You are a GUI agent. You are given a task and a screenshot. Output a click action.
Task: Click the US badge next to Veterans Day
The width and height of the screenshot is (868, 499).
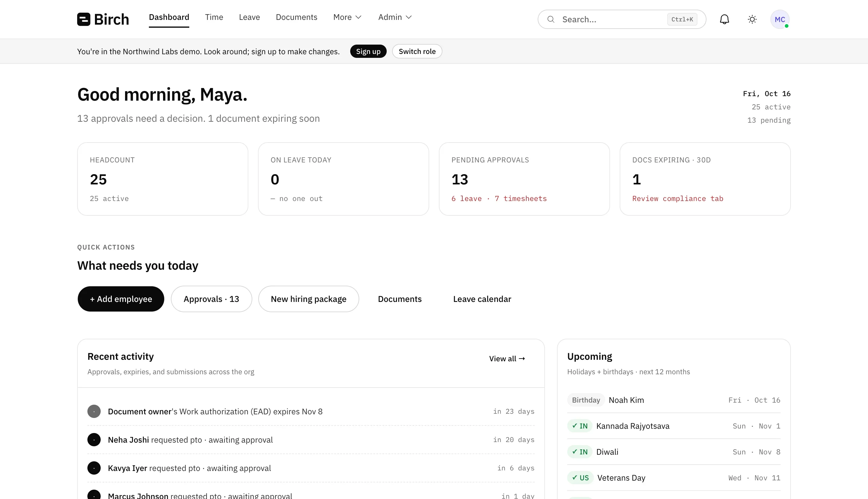tap(580, 478)
